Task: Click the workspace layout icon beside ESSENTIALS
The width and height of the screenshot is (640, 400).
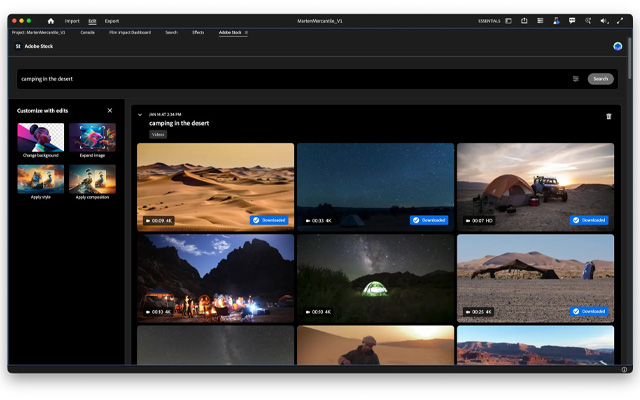Action: [509, 21]
